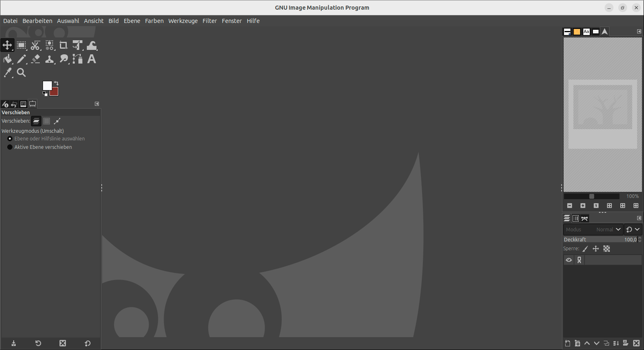Open the Hilfe menu
644x350 pixels.
(x=253, y=21)
